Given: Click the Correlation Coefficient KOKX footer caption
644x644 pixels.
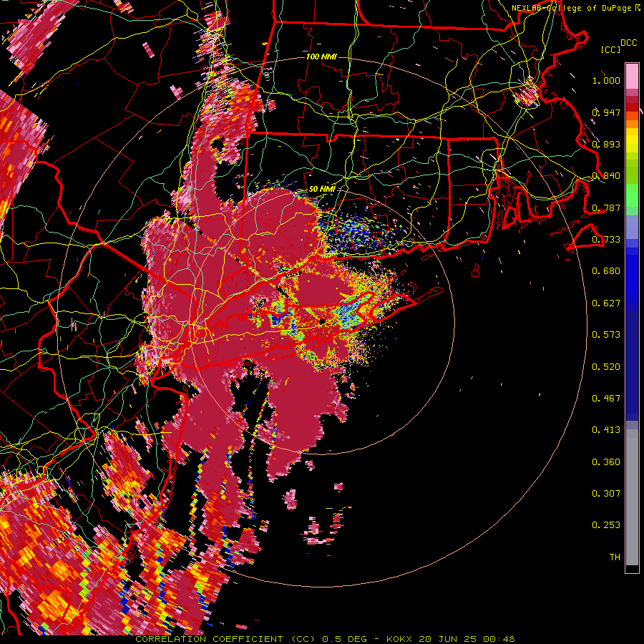Looking at the screenshot, I should click(x=325, y=639).
